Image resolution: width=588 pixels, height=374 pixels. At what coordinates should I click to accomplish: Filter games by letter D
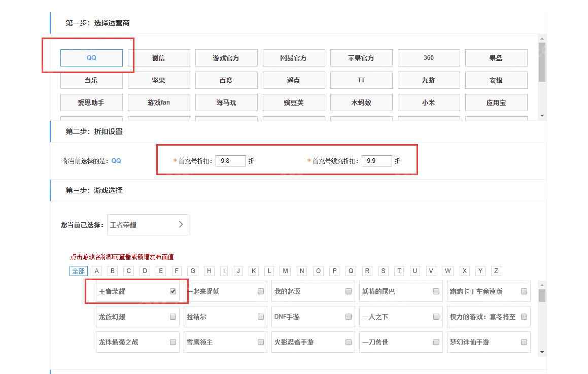[145, 271]
